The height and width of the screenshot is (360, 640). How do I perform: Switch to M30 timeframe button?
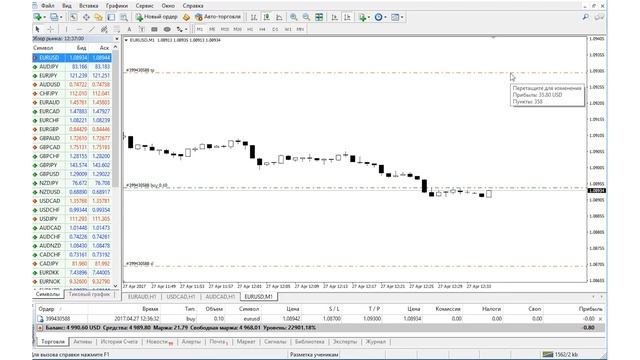click(237, 29)
